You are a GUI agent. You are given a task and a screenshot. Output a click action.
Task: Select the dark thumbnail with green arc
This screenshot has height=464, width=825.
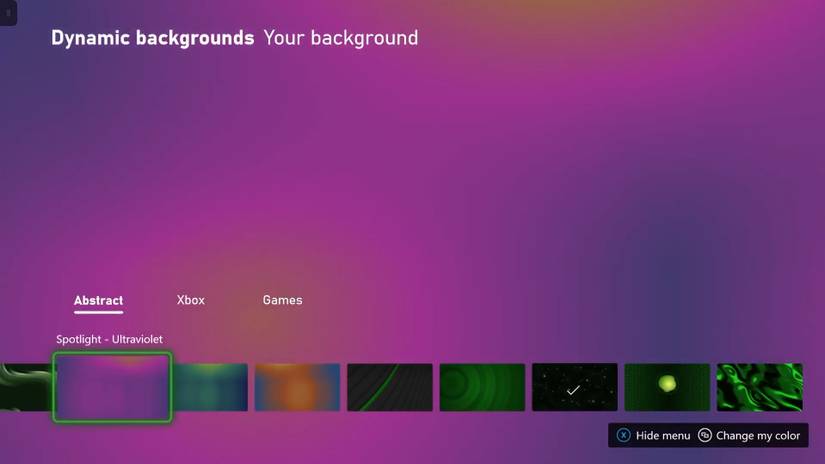pyautogui.click(x=390, y=387)
